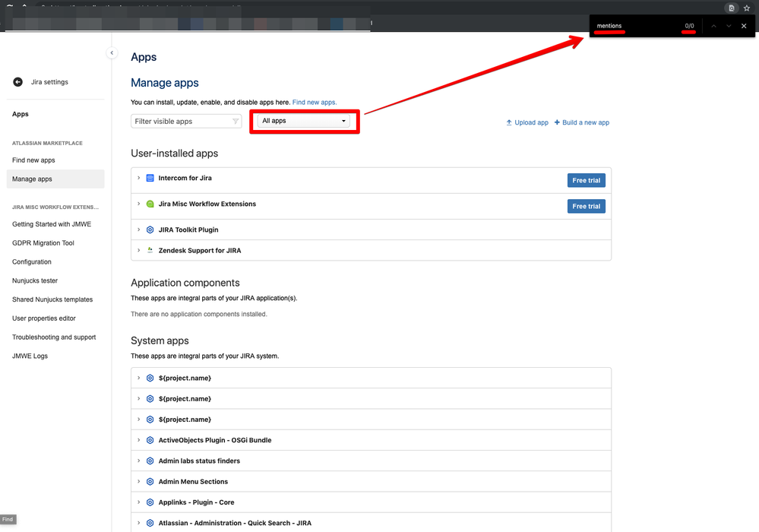The height and width of the screenshot is (532, 759).
Task: Expand the Intercom for Jira row
Action: click(138, 178)
